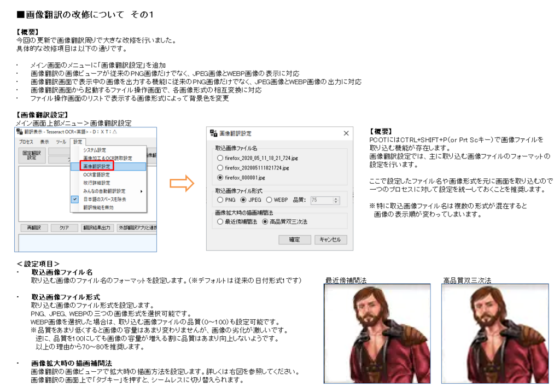Click the 高品質双三次法 sample portrait image
The height and width of the screenshot is (392, 560).
tap(495, 334)
